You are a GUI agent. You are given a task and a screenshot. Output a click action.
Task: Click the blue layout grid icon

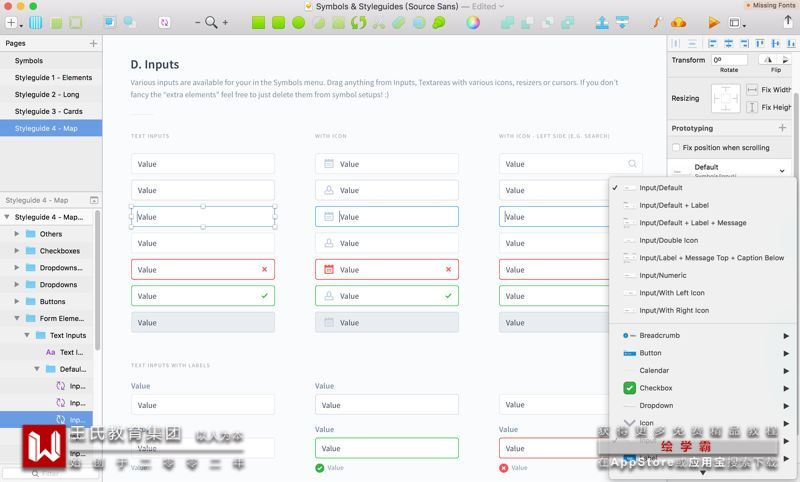[36, 22]
